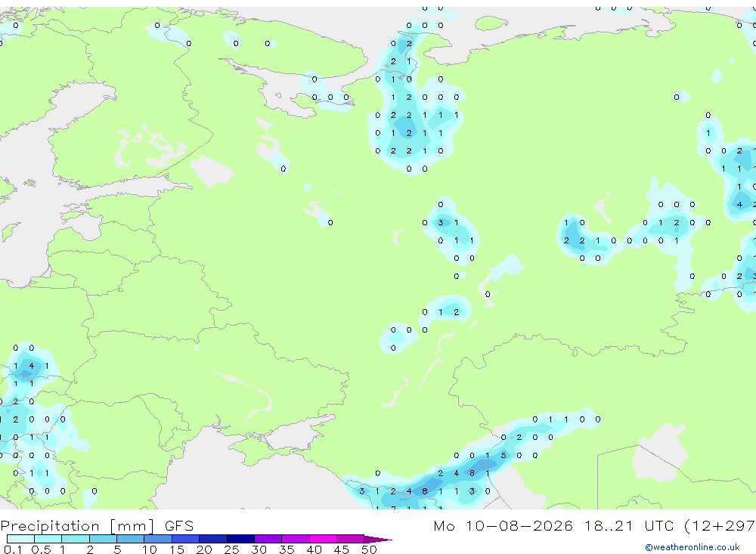
Task: Select the 0.1–0.5 mm legend swatch
Action: click(x=20, y=539)
